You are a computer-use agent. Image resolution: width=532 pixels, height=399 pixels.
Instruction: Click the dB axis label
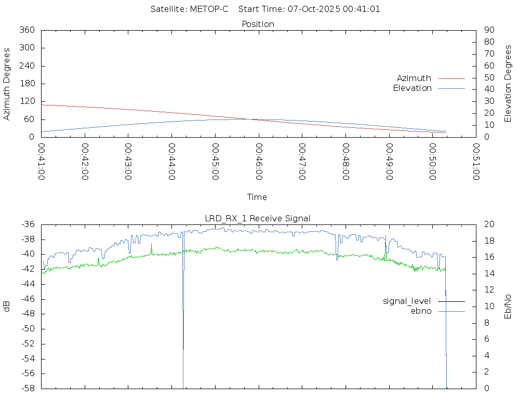pyautogui.click(x=7, y=307)
